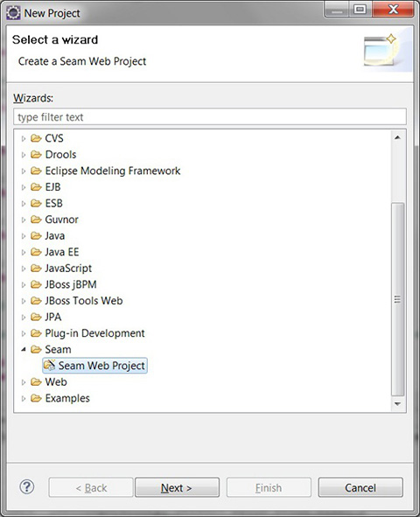
Task: Click the Drools folder icon
Action: point(36,154)
